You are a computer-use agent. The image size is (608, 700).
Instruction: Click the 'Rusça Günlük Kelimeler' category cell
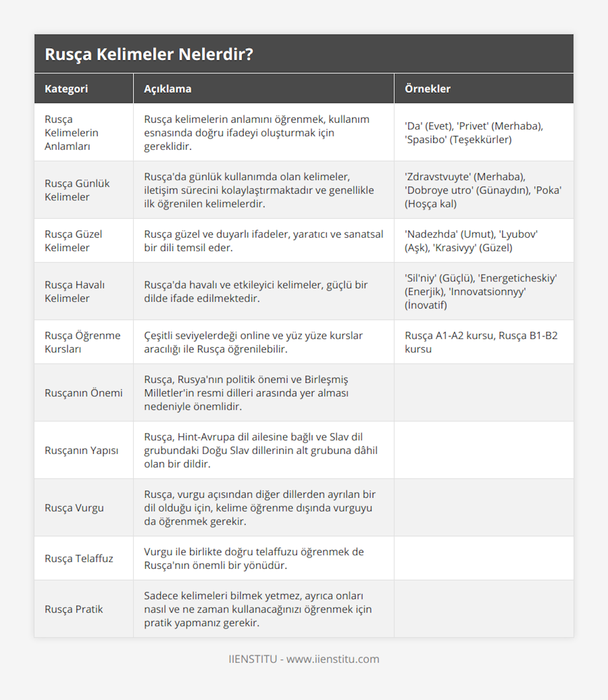[x=77, y=190]
